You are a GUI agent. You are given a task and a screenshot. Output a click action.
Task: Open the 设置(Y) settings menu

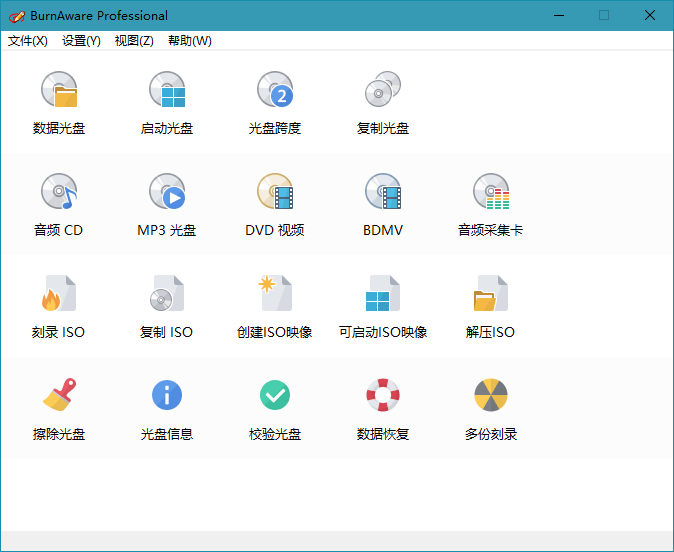click(x=81, y=41)
